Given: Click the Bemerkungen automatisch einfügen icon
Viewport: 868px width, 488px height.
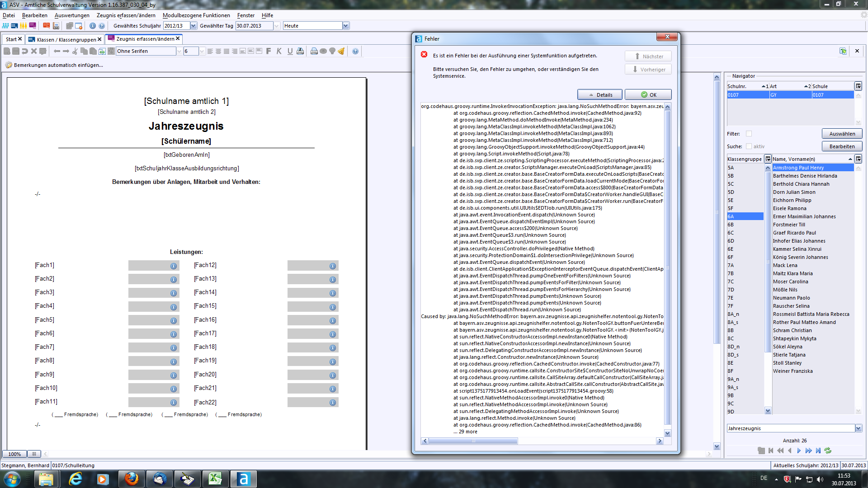Looking at the screenshot, I should coord(8,65).
